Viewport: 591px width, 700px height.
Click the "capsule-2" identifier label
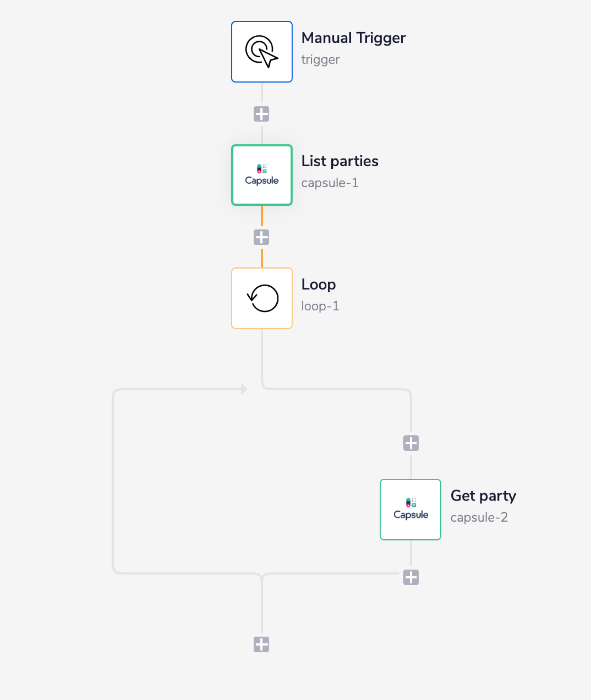[x=479, y=518]
